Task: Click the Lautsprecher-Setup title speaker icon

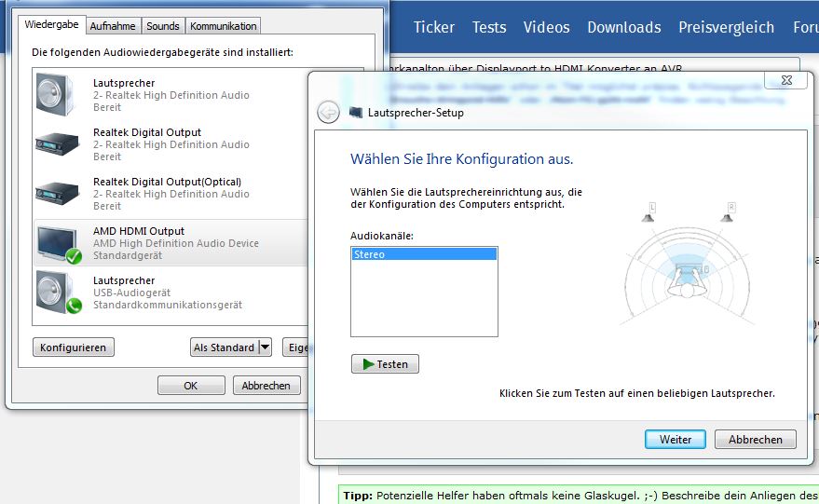Action: 356,113
